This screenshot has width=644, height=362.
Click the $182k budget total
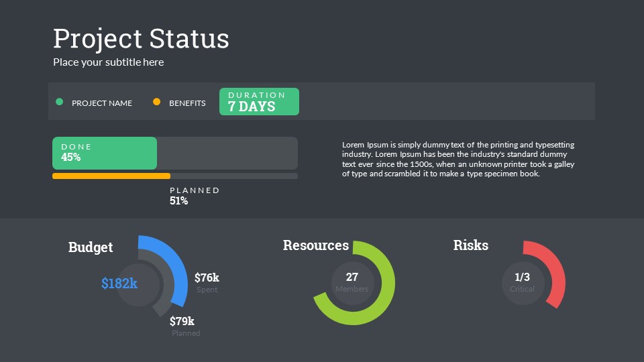pos(119,284)
